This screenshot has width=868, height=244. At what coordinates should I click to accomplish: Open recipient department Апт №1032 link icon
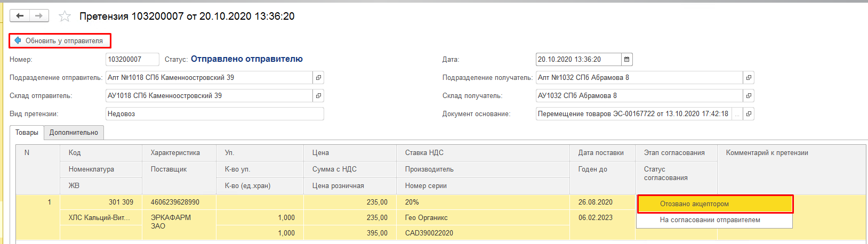[749, 78]
